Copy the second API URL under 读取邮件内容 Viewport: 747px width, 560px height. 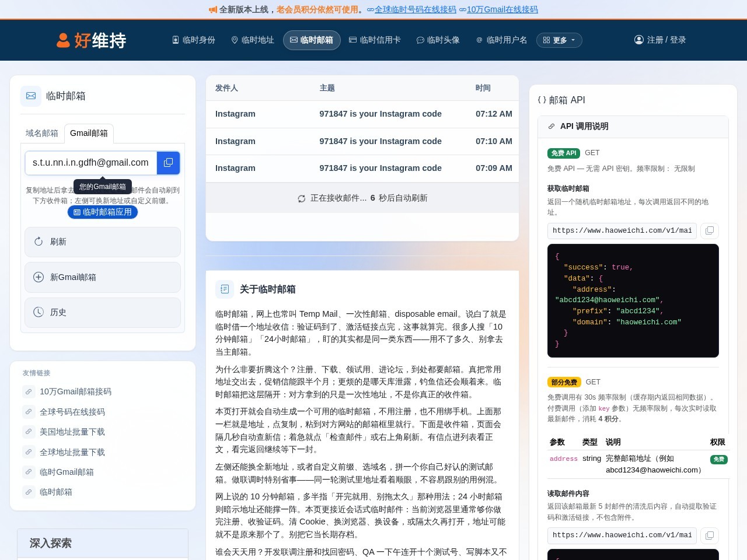pyautogui.click(x=710, y=535)
